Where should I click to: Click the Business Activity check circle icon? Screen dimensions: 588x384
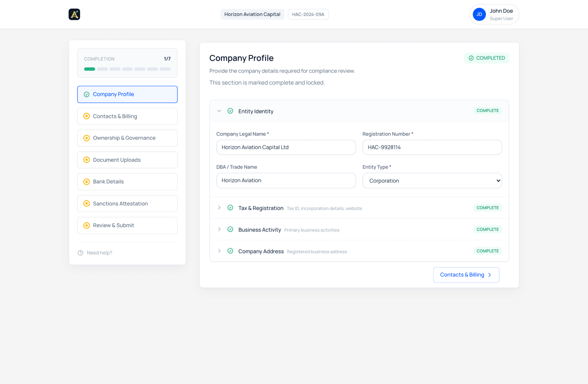[x=230, y=229]
